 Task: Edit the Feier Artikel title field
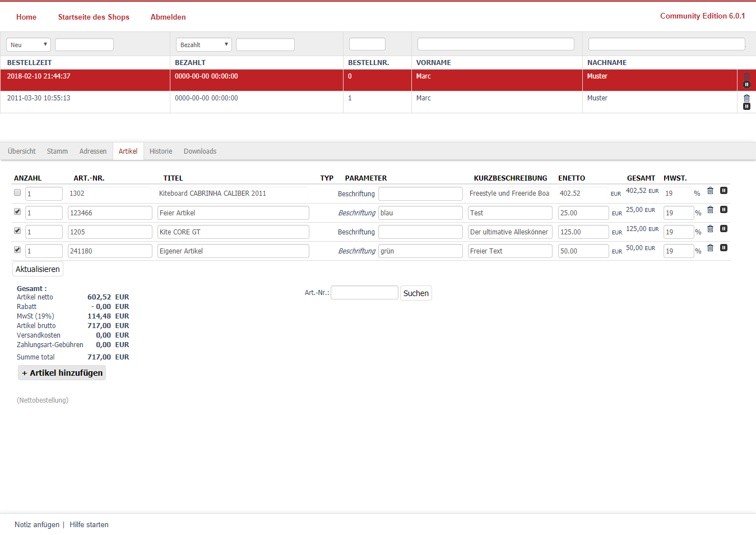coord(233,213)
